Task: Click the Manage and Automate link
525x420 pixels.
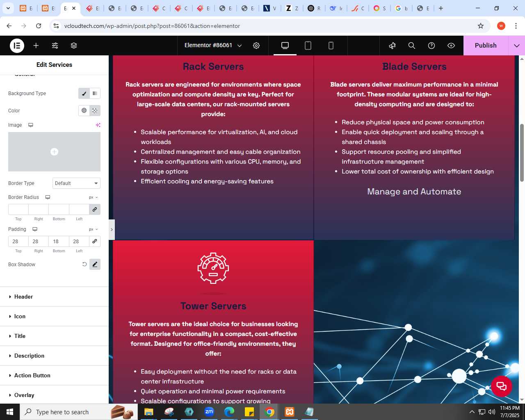Action: tap(414, 192)
